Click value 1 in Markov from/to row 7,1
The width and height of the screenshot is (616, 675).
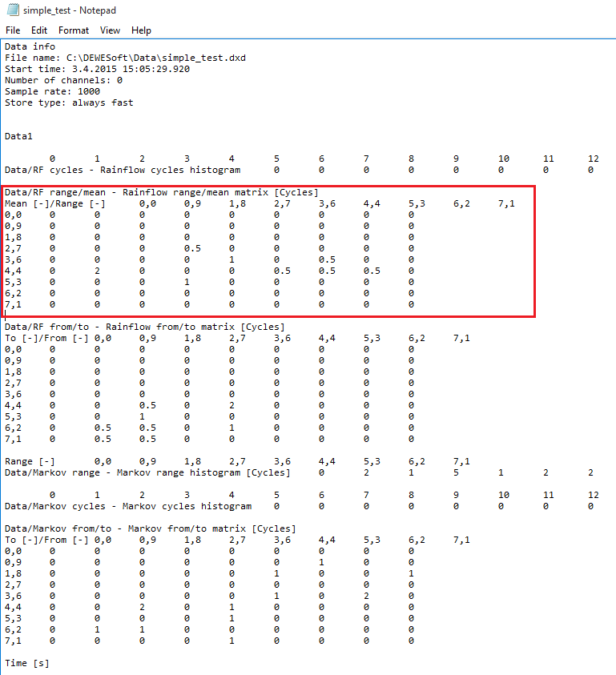coord(232,641)
